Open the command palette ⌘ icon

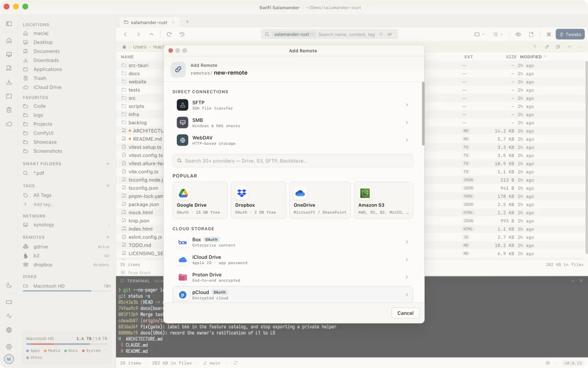pyautogui.click(x=549, y=34)
